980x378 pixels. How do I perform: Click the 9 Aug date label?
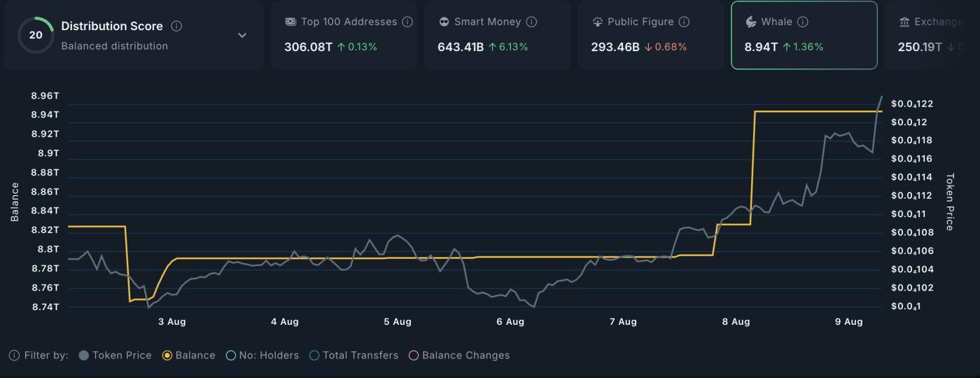[849, 322]
